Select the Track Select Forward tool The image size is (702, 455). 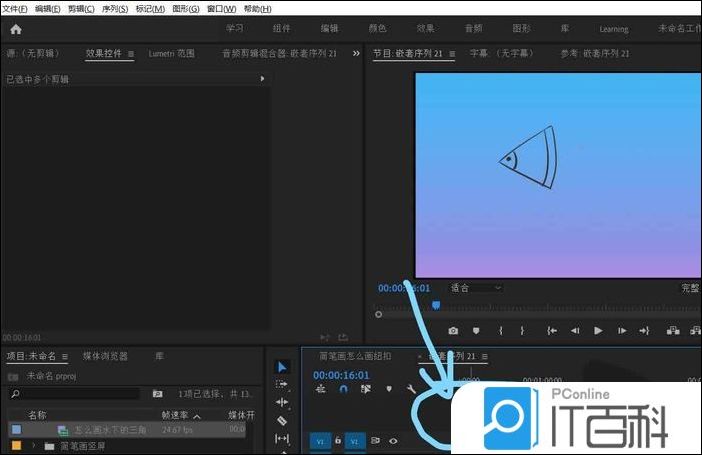pyautogui.click(x=282, y=384)
